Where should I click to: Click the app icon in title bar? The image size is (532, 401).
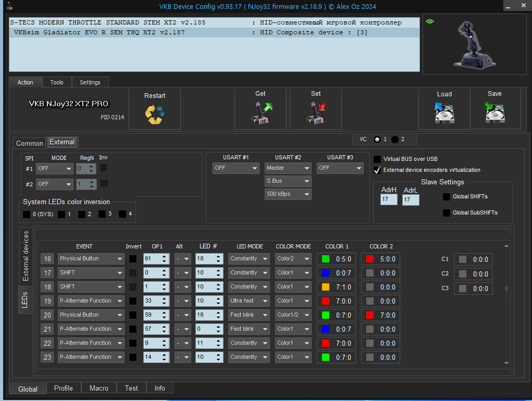pyautogui.click(x=10, y=6)
